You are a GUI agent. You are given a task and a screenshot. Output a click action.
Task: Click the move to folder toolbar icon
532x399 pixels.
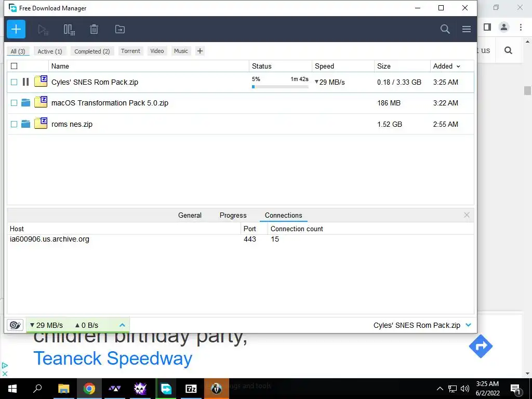(x=120, y=29)
